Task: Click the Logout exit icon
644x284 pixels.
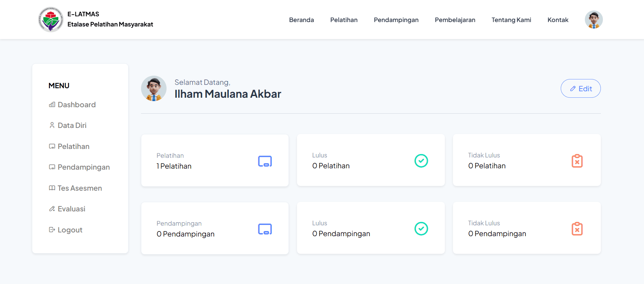Action: coord(52,230)
